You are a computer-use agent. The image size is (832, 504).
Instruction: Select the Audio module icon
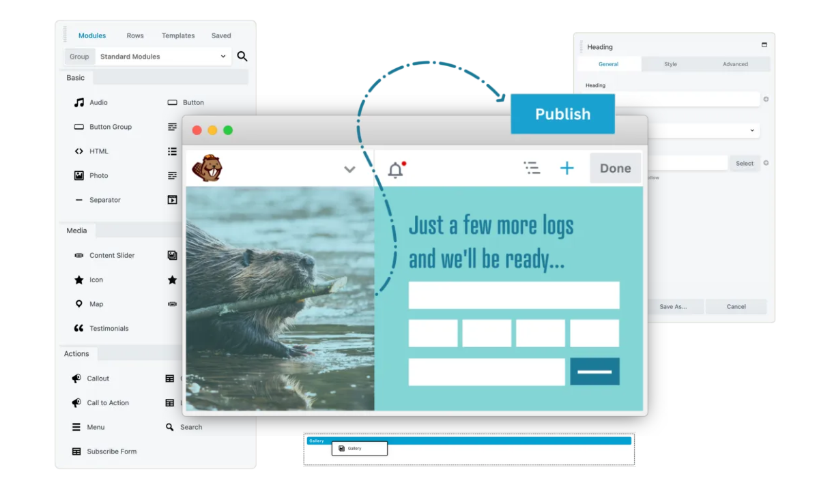pos(79,102)
